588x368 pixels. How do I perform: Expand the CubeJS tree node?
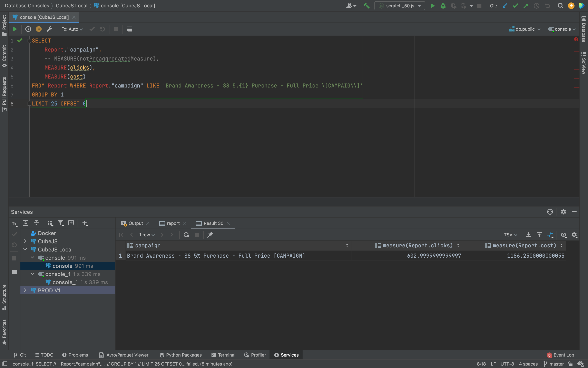(x=25, y=241)
